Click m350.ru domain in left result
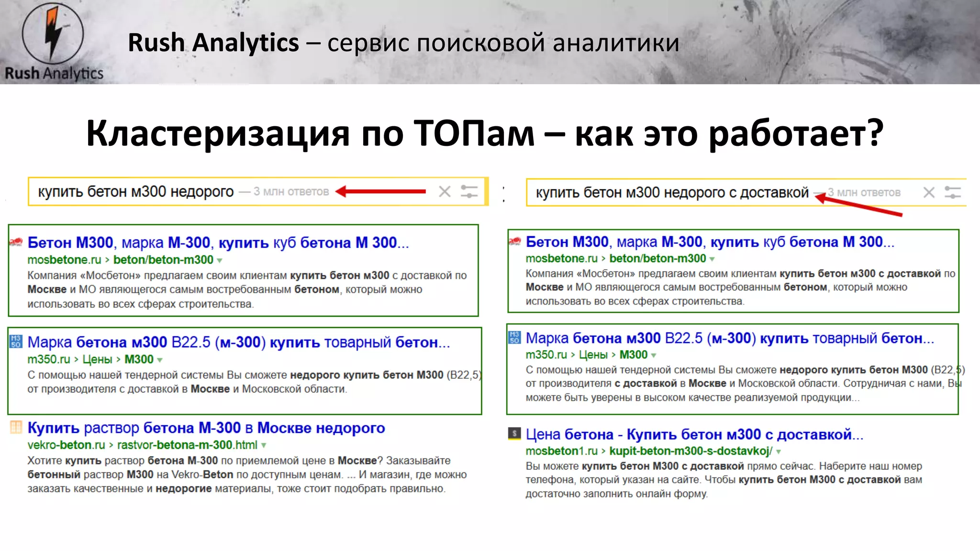 point(49,359)
